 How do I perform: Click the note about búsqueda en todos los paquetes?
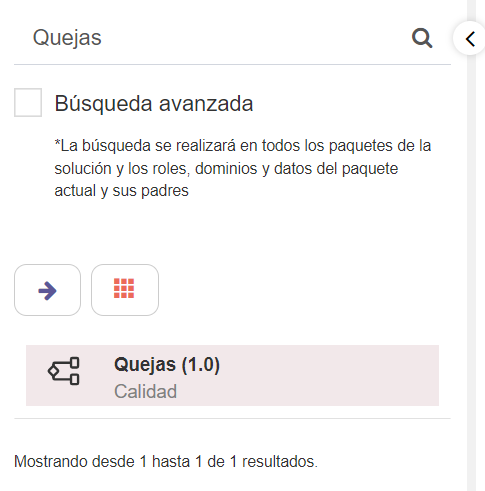click(x=243, y=168)
